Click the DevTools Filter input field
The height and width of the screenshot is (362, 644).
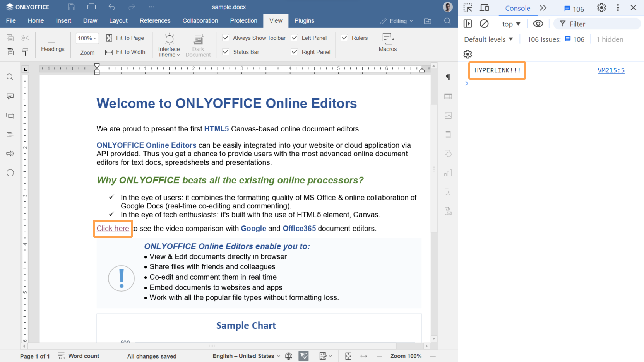pyautogui.click(x=597, y=24)
